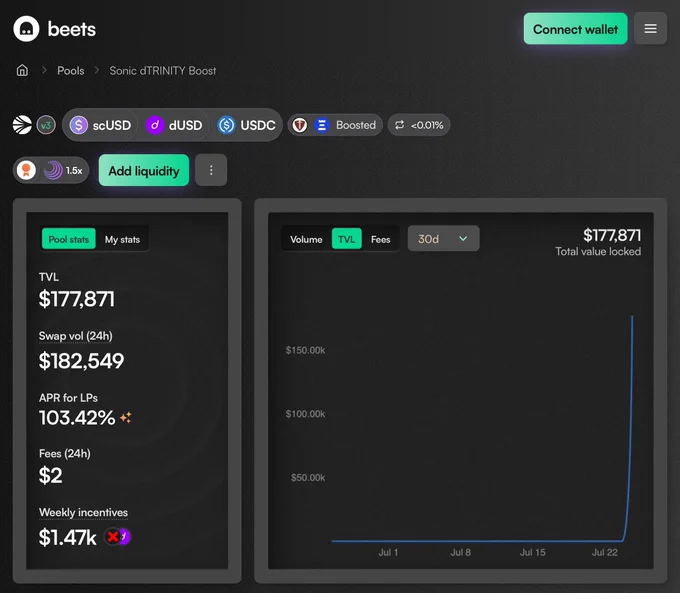Click the <0.01% swap fee badge
Viewport: 680px width, 593px height.
pyautogui.click(x=419, y=125)
